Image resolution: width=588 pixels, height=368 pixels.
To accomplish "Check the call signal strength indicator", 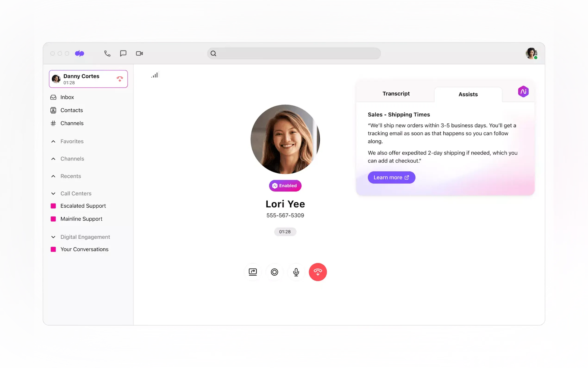I will click(x=155, y=75).
